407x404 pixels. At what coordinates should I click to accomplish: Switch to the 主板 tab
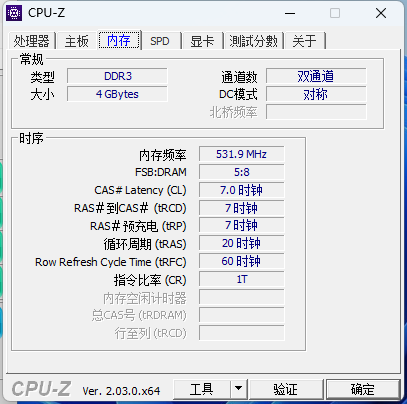77,41
